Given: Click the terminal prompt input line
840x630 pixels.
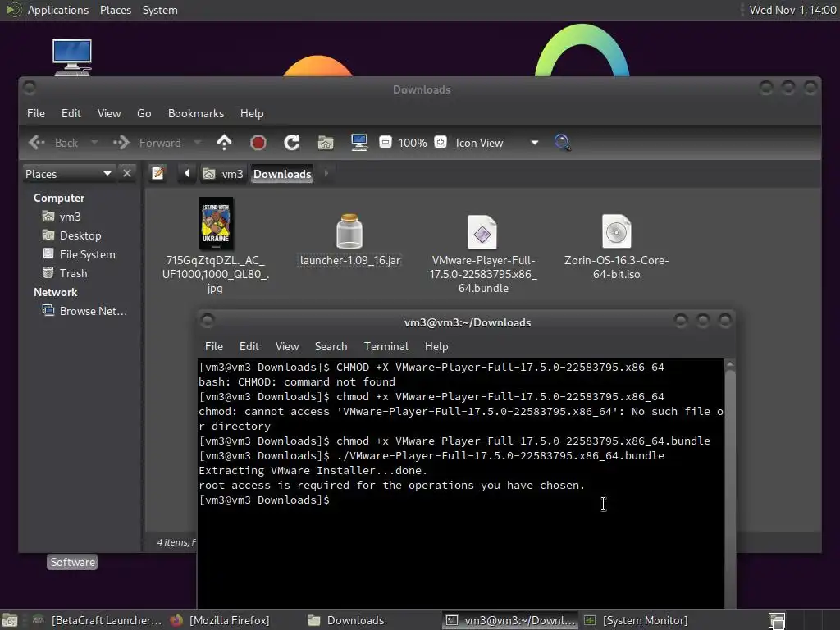Looking at the screenshot, I should coord(461,500).
